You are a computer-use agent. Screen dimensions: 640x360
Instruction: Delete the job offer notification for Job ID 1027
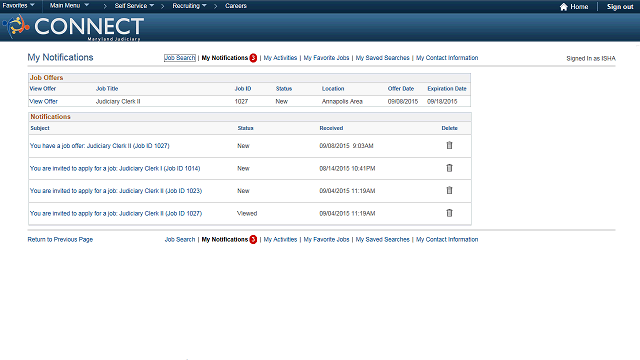click(449, 145)
